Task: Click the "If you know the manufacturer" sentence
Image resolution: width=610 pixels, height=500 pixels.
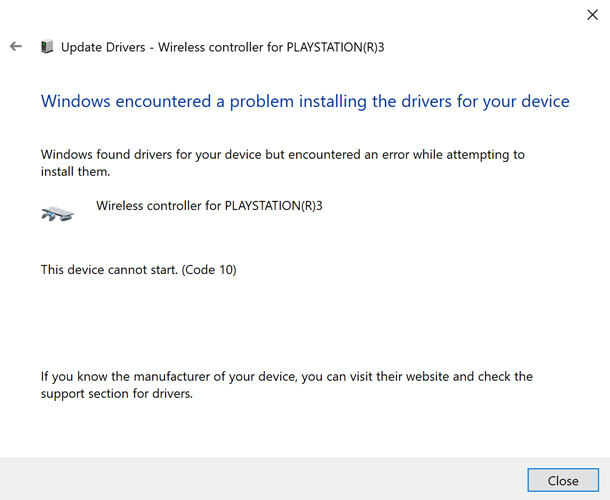Action: coord(287,377)
